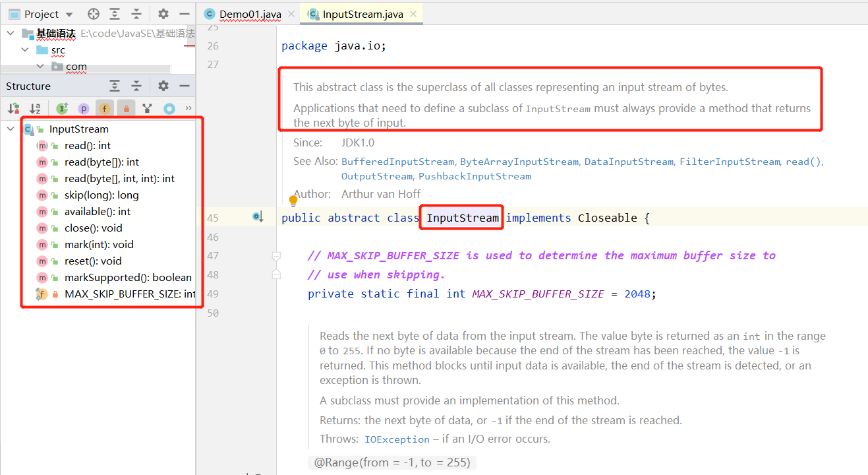The image size is (868, 475).
Task: Click the 2048 value on line 49
Action: (x=639, y=294)
